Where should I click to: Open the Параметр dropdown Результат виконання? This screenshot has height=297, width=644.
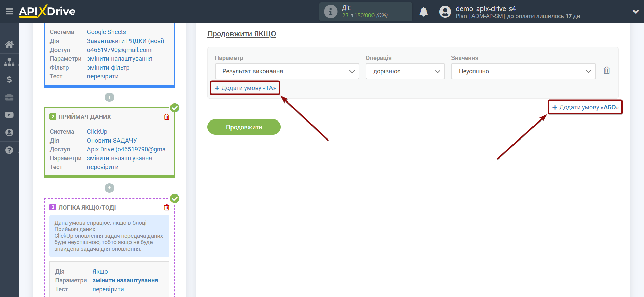(x=287, y=71)
